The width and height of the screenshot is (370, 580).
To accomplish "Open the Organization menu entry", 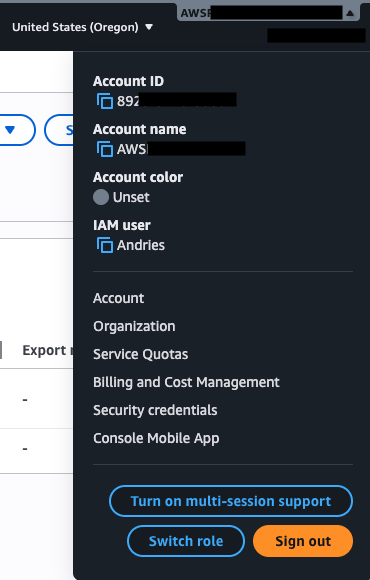I will click(x=134, y=326).
